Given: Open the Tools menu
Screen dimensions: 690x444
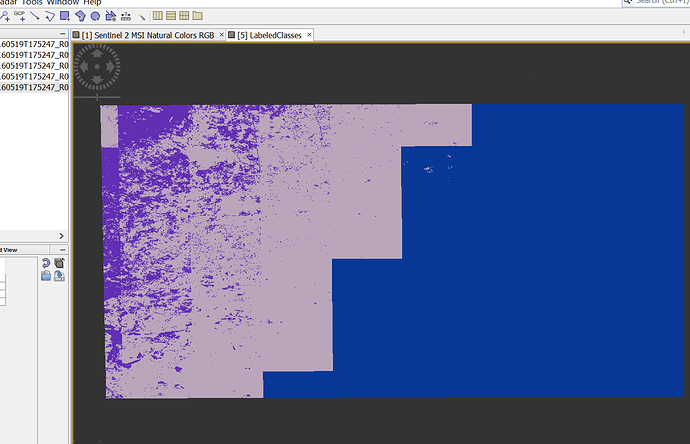Looking at the screenshot, I should click(x=32, y=3).
